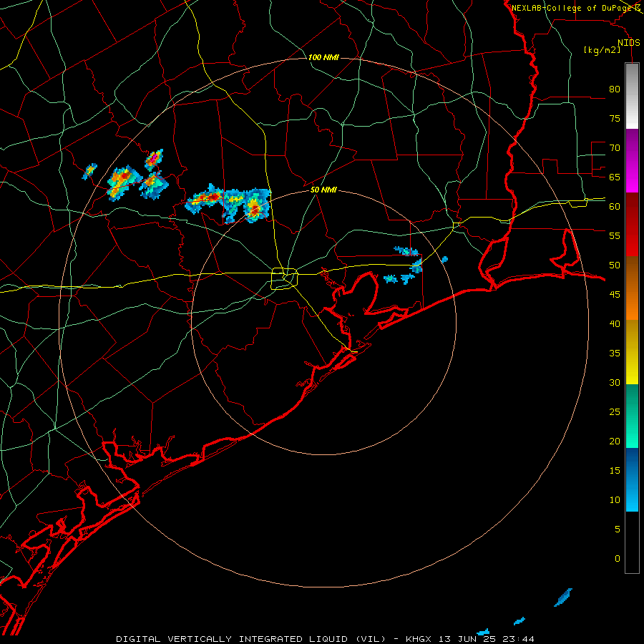Pick the red segment of the color bar
The image size is (644, 644).
pos(632,225)
